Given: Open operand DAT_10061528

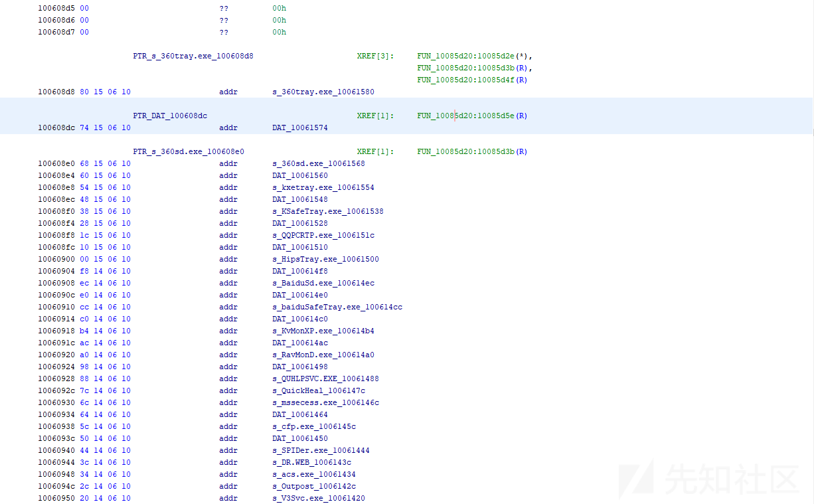Looking at the screenshot, I should [300, 223].
